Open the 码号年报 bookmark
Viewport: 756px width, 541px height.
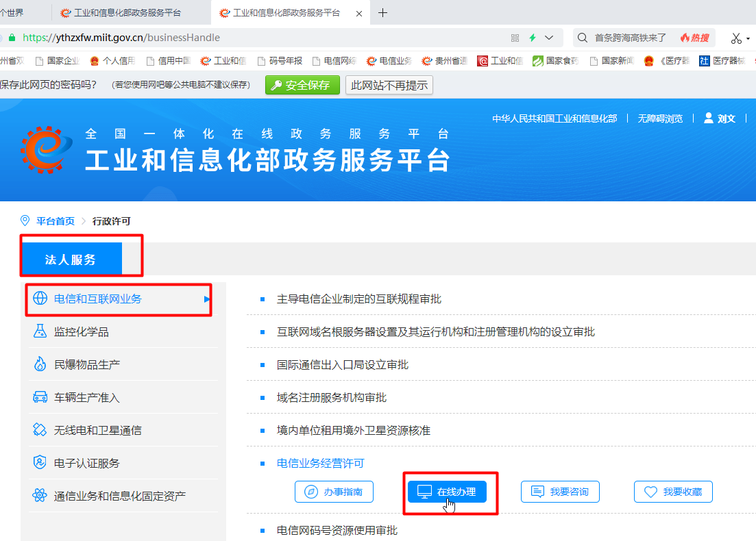(280, 61)
